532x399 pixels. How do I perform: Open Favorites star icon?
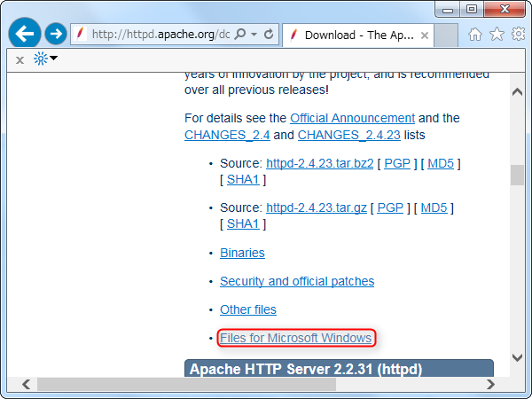tap(497, 34)
